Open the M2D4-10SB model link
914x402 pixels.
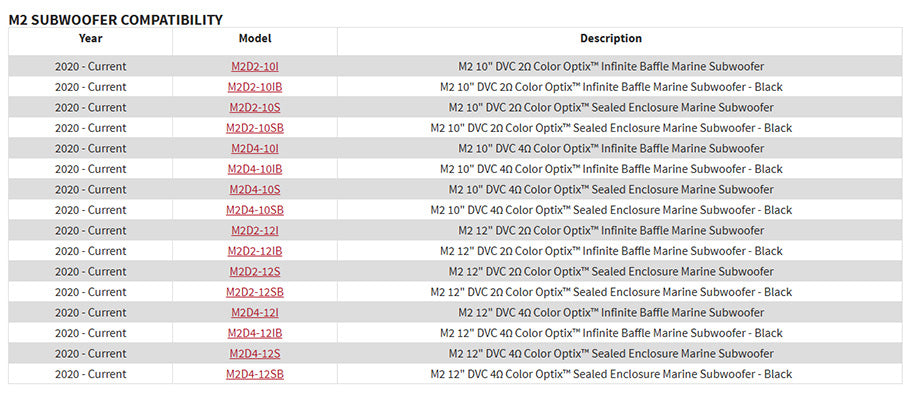[x=254, y=210]
